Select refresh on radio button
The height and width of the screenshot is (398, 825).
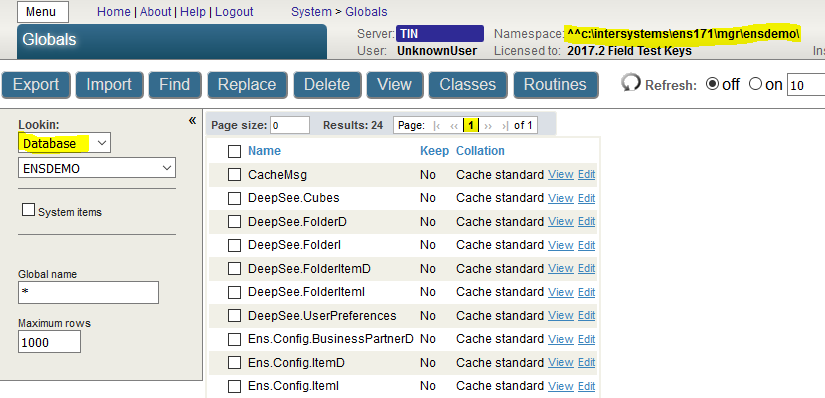755,84
